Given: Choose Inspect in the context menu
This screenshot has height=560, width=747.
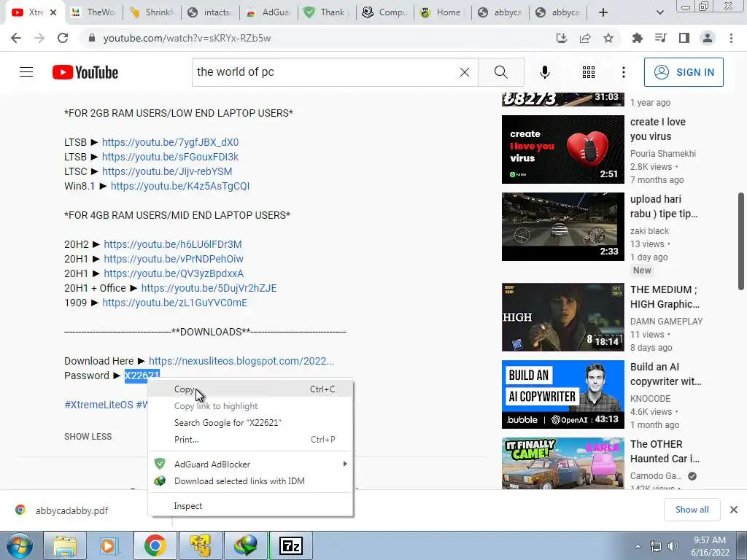Looking at the screenshot, I should click(x=251, y=506).
